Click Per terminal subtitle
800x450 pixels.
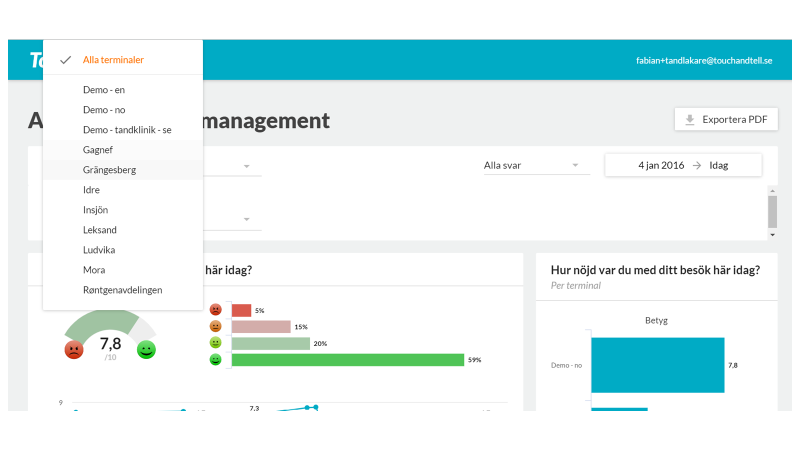(x=576, y=286)
